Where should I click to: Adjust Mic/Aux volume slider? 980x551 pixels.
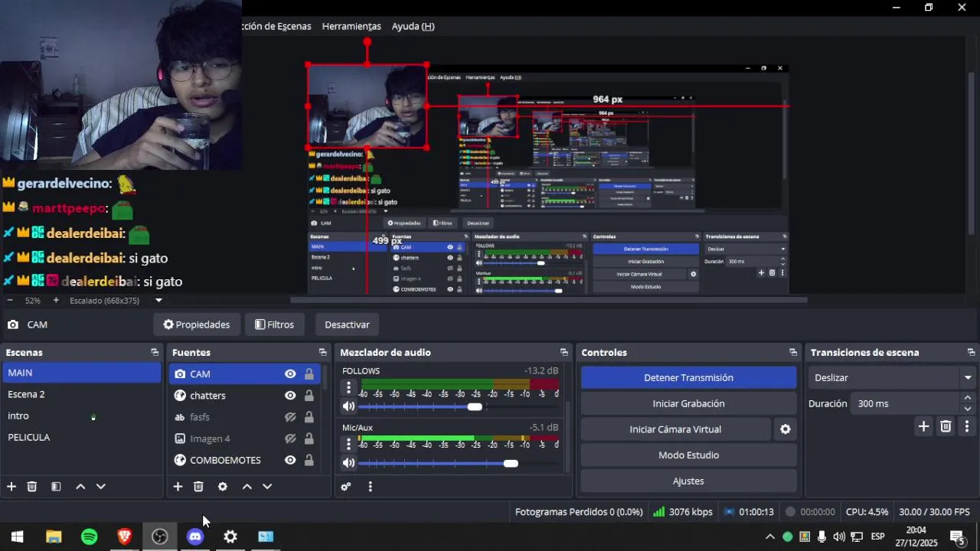[x=459, y=463]
